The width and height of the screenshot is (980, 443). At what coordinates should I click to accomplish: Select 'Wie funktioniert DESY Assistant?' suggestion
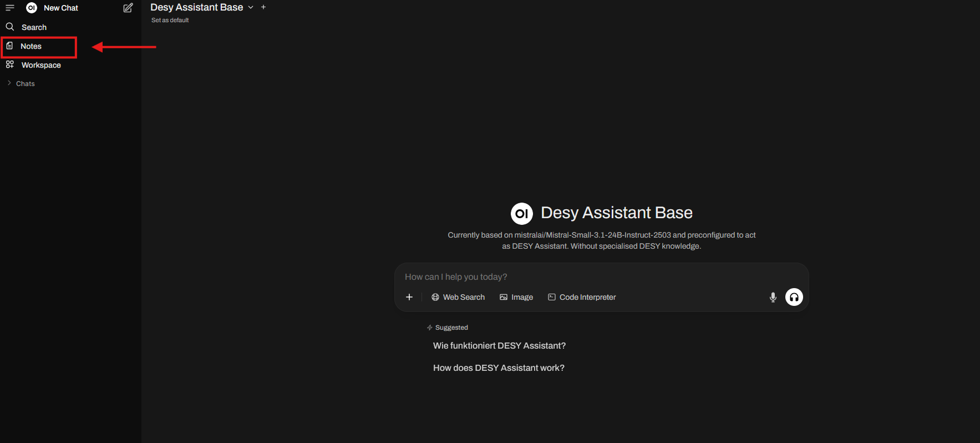pyautogui.click(x=499, y=345)
